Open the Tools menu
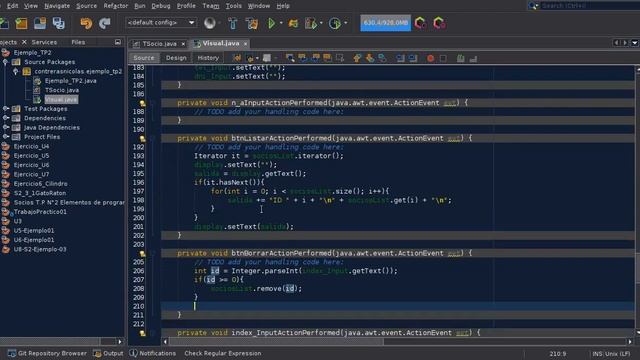 pos(233,6)
